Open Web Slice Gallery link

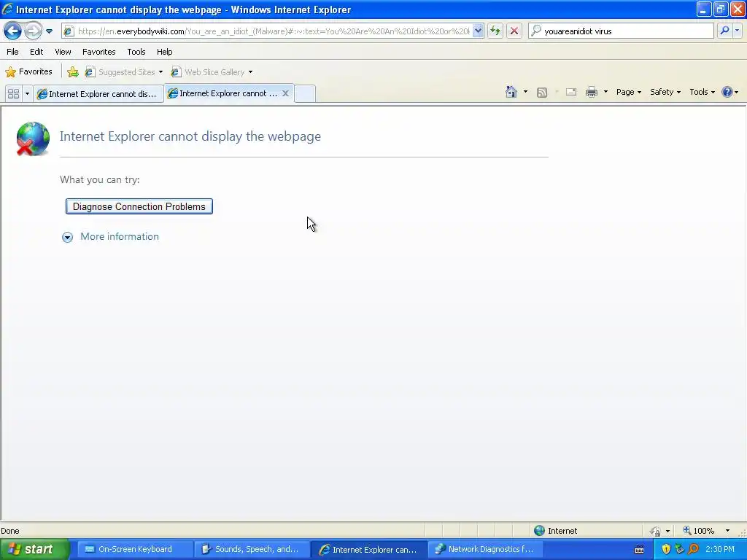pyautogui.click(x=212, y=72)
